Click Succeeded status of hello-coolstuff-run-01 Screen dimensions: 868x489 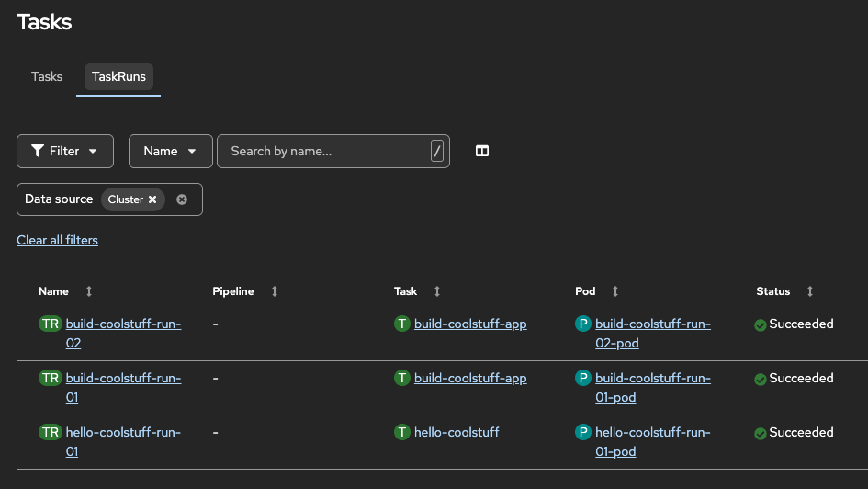tap(794, 433)
